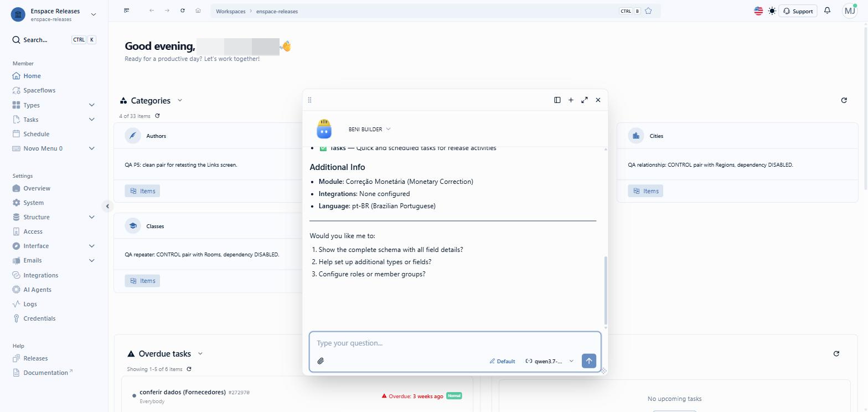
Task: Toggle light/dark theme sun icon
Action: (772, 11)
